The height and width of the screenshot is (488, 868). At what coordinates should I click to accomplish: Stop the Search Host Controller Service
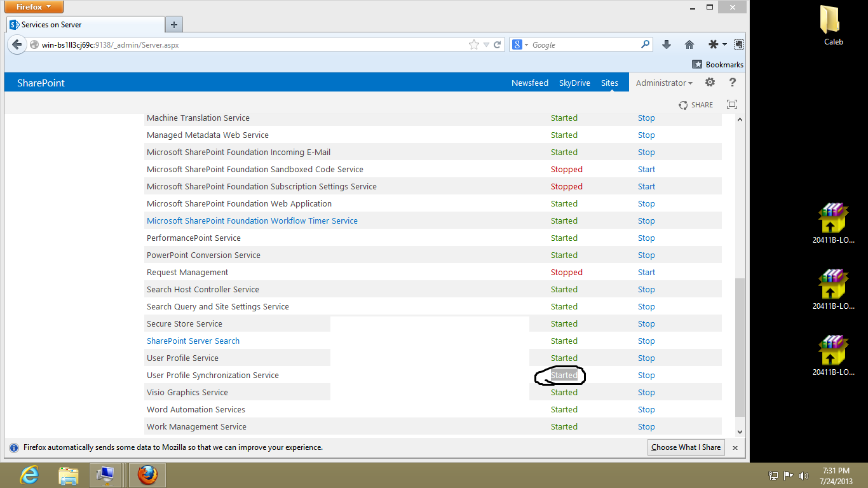(646, 290)
